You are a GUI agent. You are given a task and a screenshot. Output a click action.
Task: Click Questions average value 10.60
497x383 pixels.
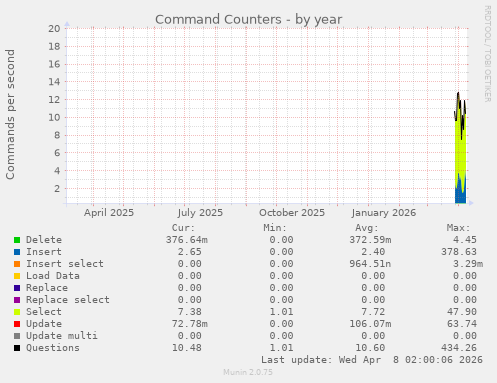coord(370,348)
